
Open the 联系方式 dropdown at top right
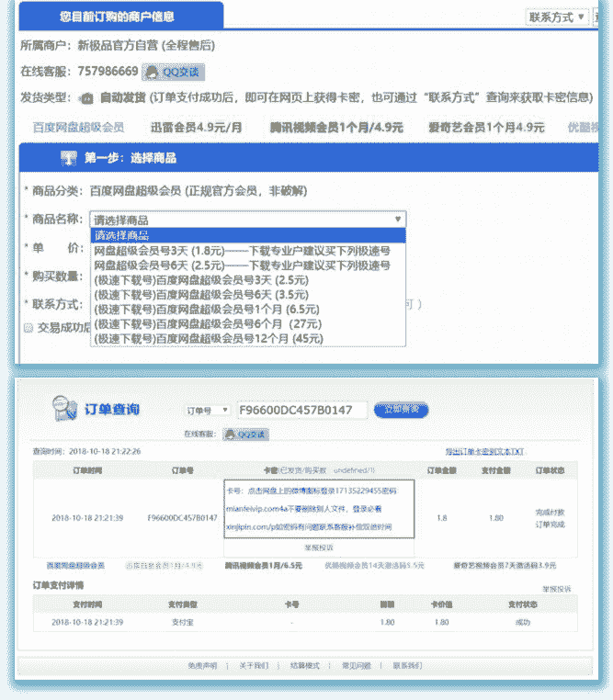(x=557, y=17)
